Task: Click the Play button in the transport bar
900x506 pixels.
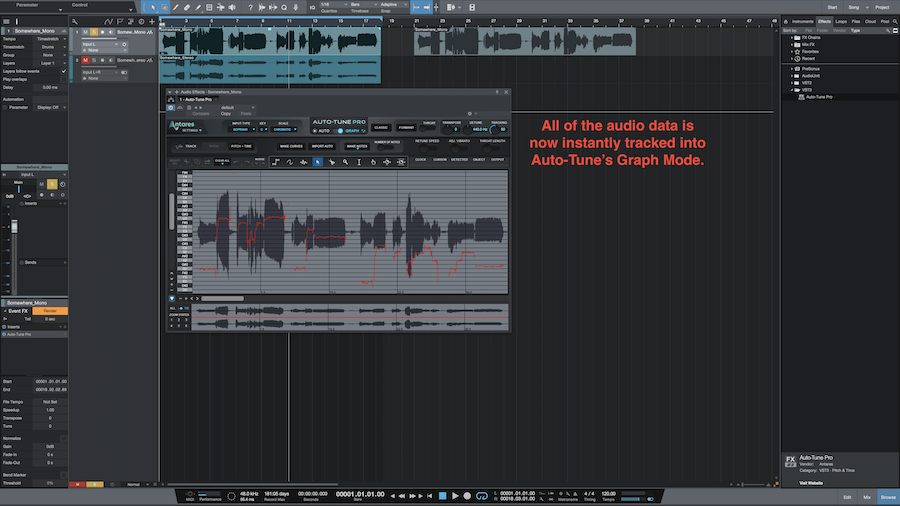Action: (x=455, y=495)
